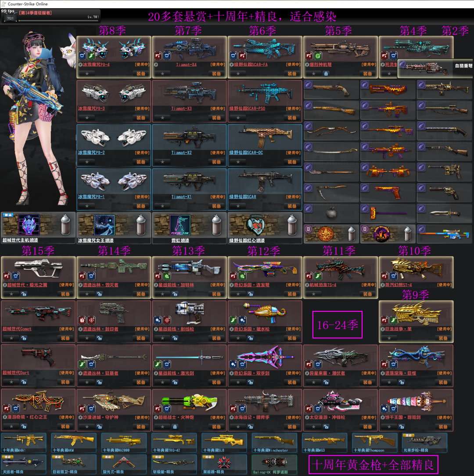
Task: Select the 十年典藏TRG-42 gold sniper
Action: [174, 443]
